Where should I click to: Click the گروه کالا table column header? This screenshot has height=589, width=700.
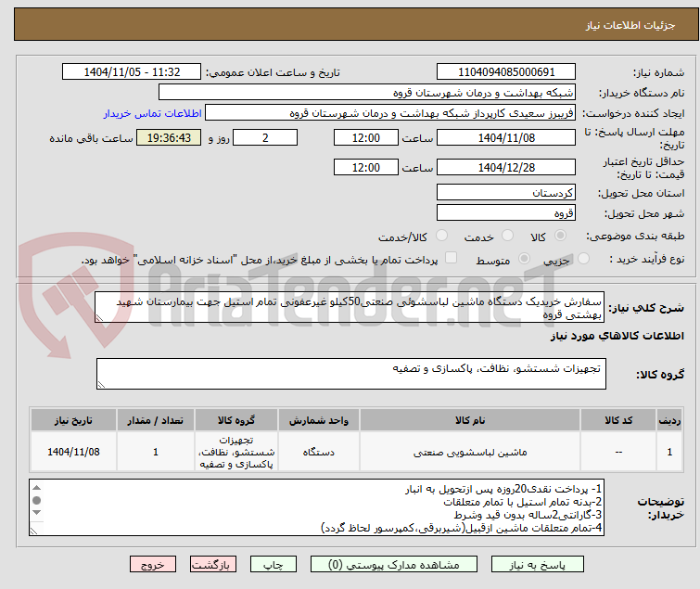(x=236, y=420)
